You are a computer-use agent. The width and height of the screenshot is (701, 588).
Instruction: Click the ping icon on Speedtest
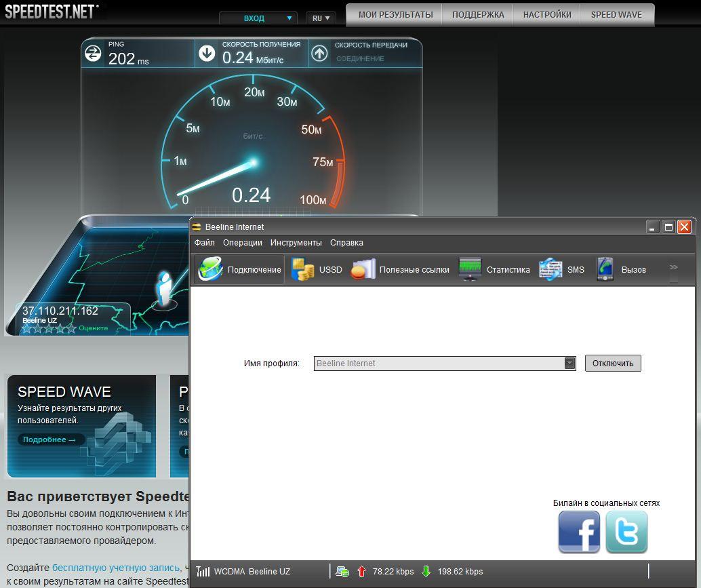93,54
